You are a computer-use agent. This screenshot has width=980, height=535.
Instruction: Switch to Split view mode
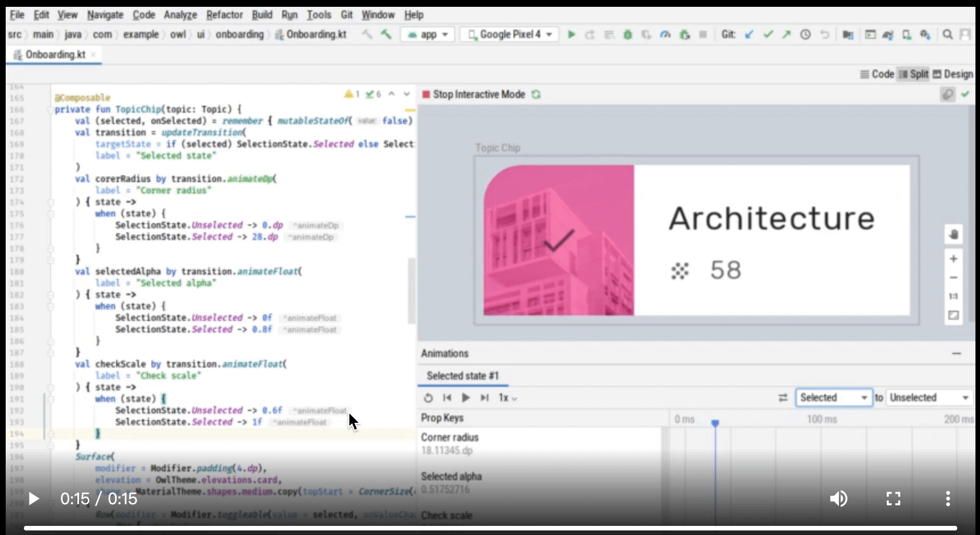[x=913, y=74]
